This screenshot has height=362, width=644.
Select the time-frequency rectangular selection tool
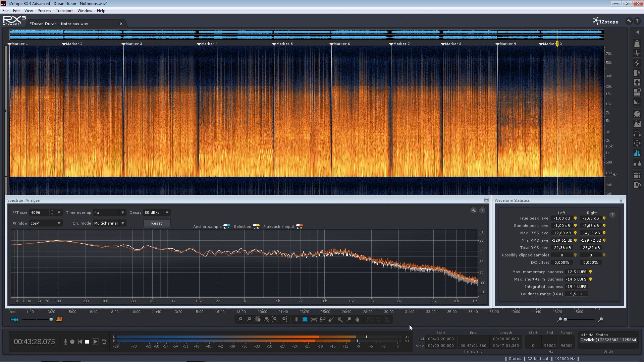305,319
